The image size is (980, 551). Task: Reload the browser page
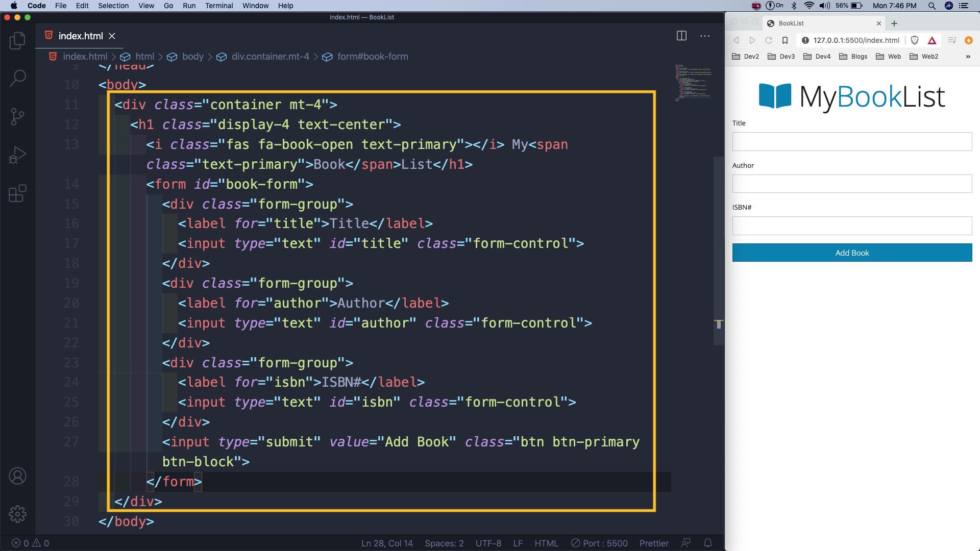pos(769,40)
